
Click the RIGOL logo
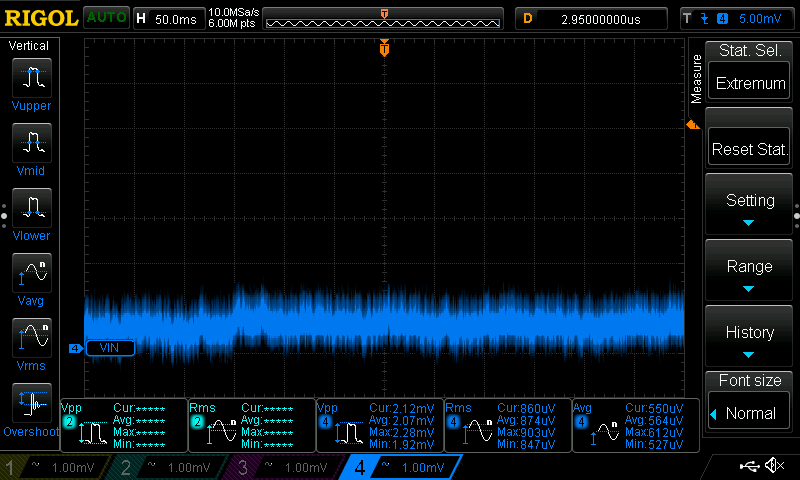tap(41, 18)
